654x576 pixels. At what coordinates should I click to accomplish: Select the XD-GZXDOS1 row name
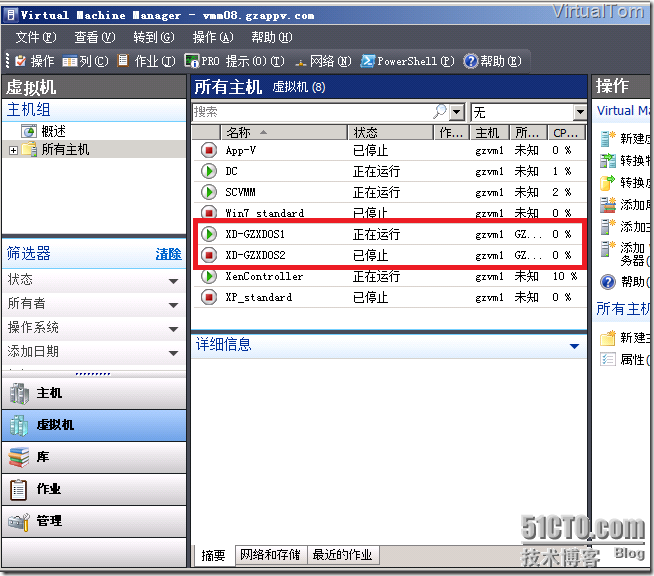point(255,234)
